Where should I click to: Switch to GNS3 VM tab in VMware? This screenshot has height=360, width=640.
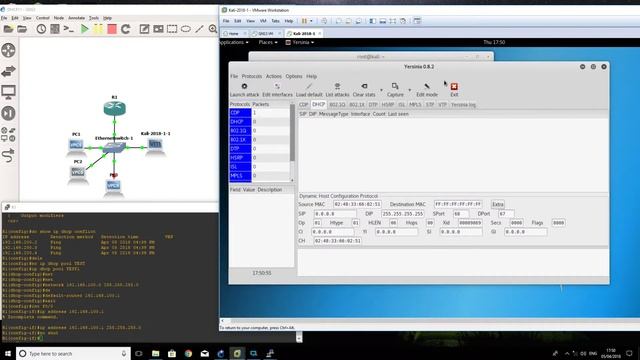(x=266, y=33)
